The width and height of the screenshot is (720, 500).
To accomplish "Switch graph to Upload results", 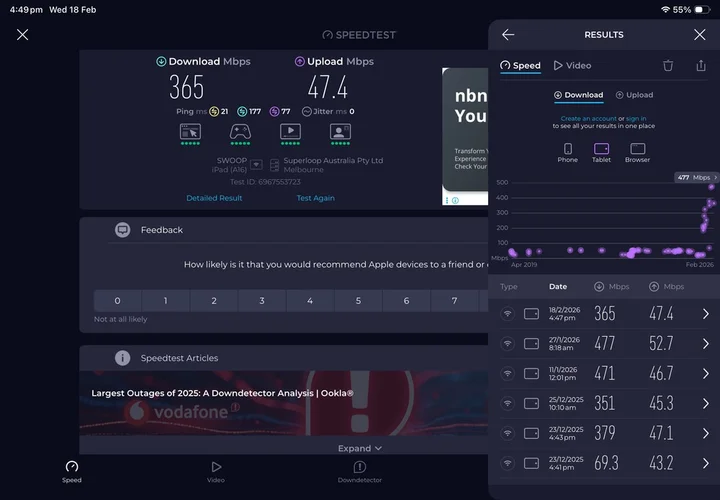I will pos(634,95).
